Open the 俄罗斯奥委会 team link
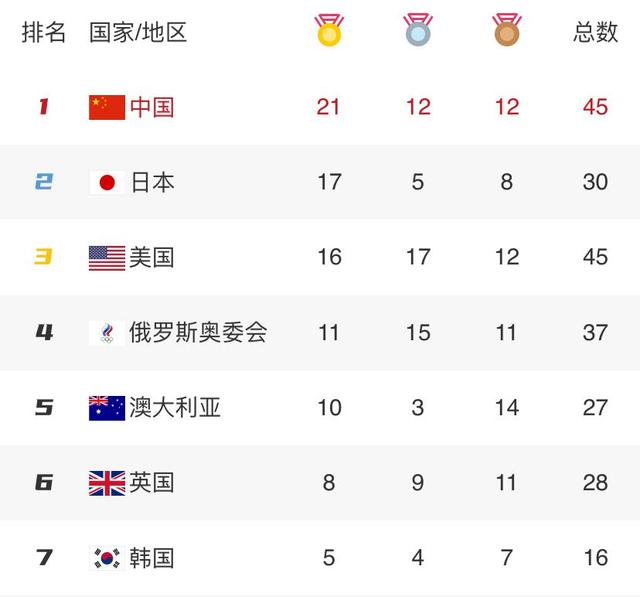This screenshot has width=640, height=597. pyautogui.click(x=198, y=332)
